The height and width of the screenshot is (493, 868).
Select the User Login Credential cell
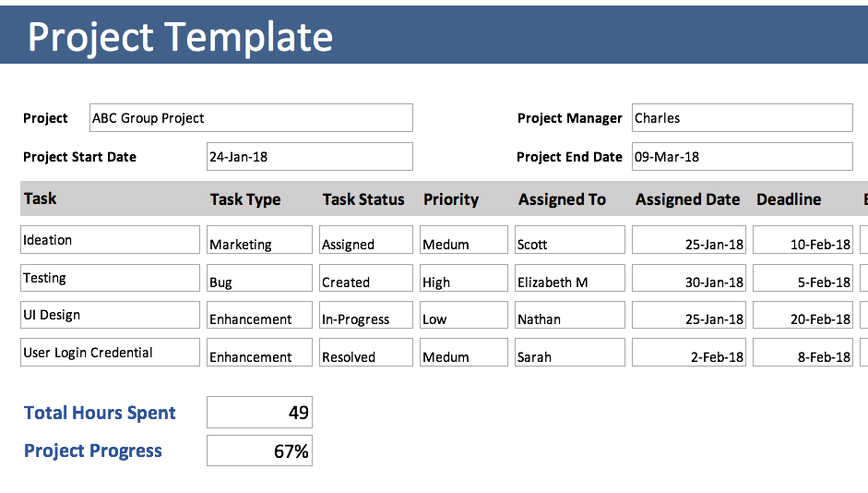point(110,353)
